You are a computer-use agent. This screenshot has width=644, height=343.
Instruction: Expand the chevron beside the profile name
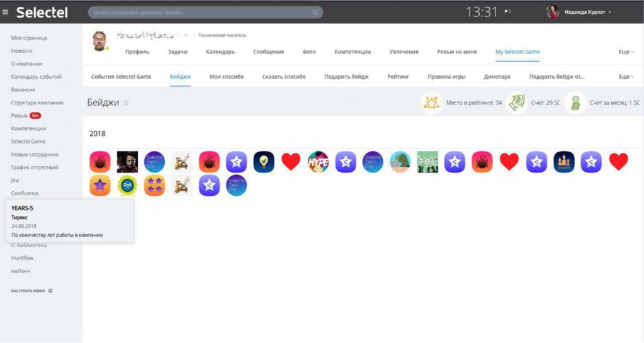(186, 35)
